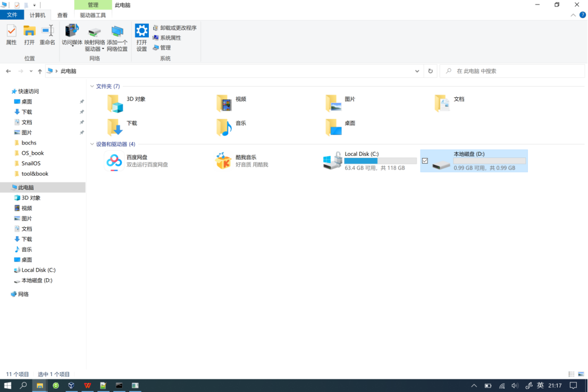The image size is (588, 392).
Task: Open Help with the question mark icon
Action: pos(582,15)
